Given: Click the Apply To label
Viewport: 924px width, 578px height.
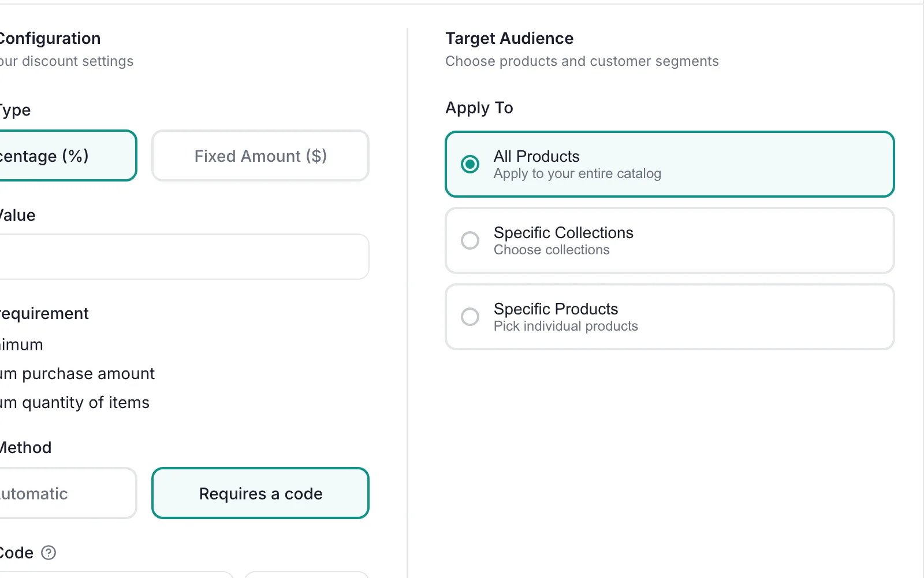Looking at the screenshot, I should 479,108.
